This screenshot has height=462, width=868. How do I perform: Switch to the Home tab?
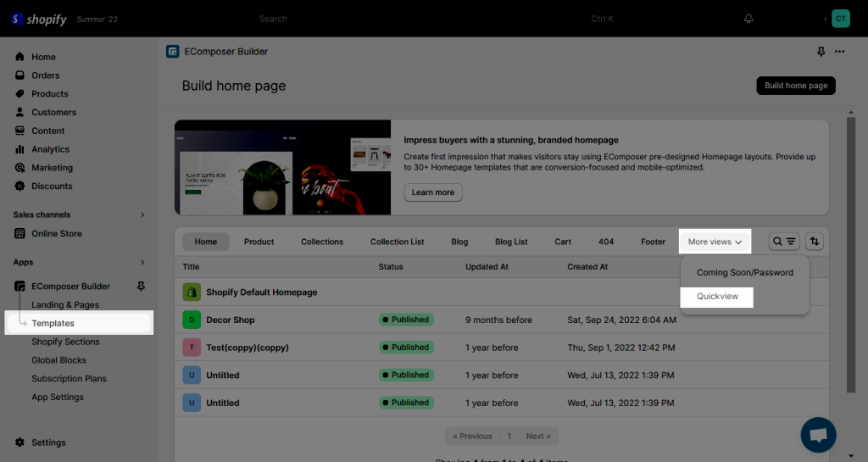pyautogui.click(x=205, y=242)
